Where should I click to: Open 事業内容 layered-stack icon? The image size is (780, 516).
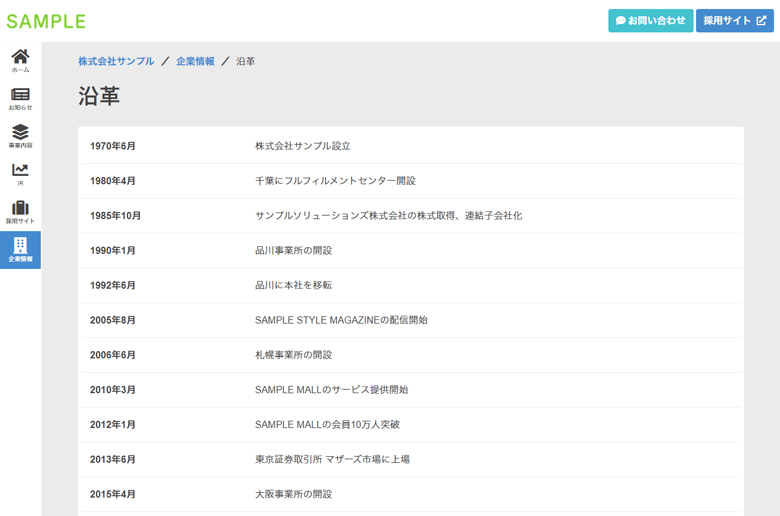click(x=20, y=136)
